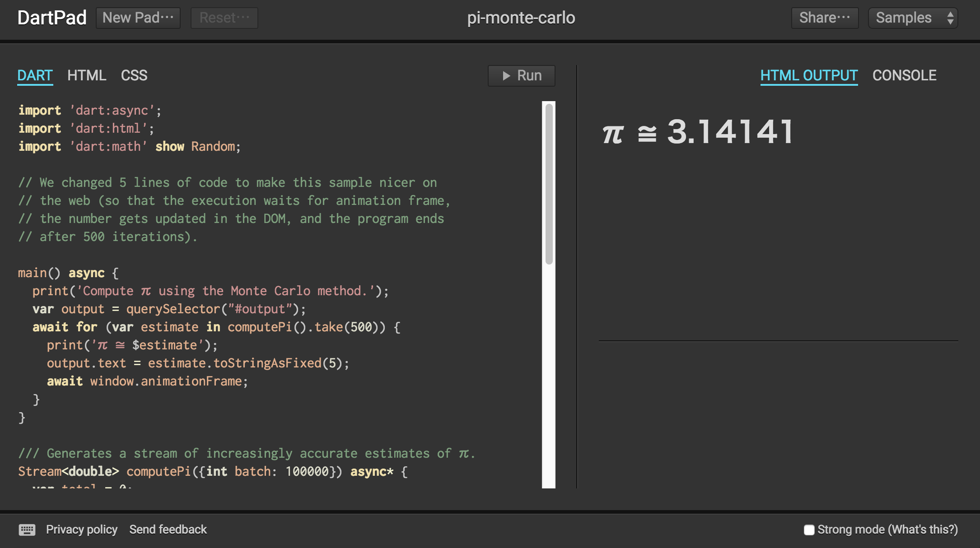Click the Send feedback link

pos(168,529)
